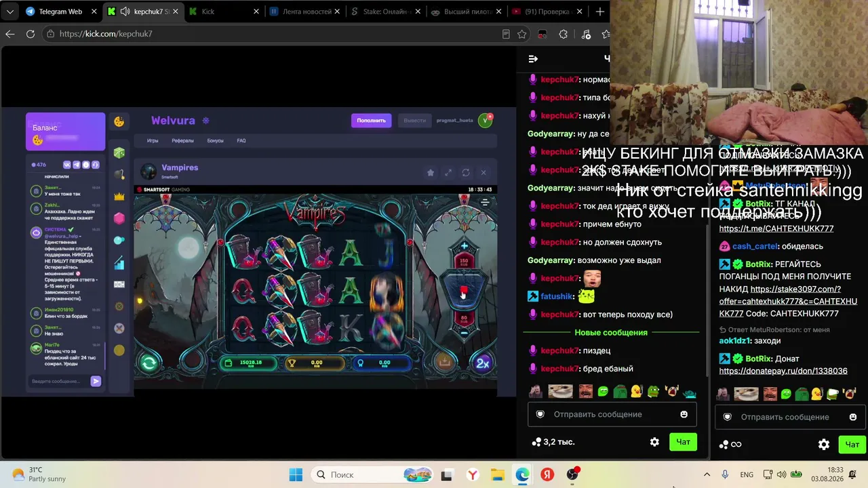Screen dimensions: 868x488
Task: Go back using the browser back arrow
Action: tap(10, 34)
